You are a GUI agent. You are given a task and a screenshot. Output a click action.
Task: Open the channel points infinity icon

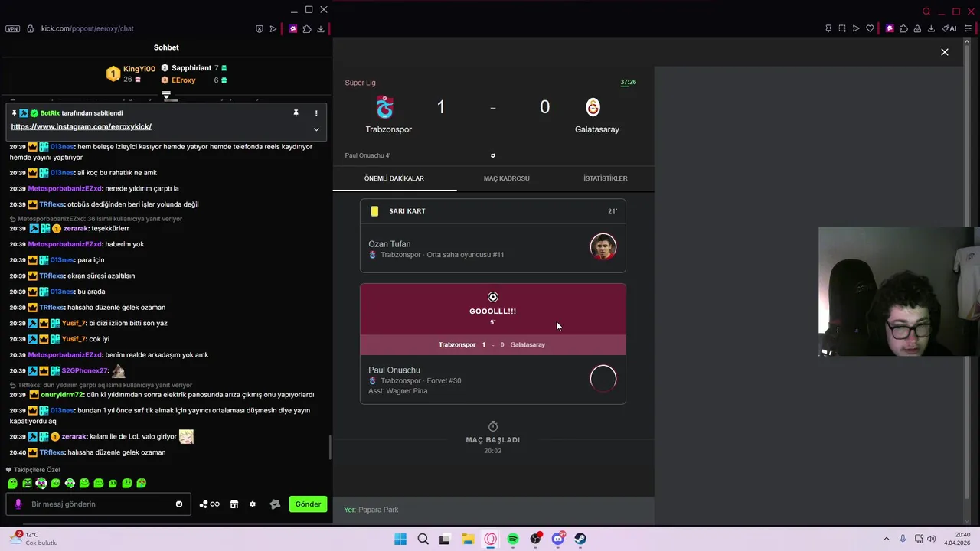pos(210,504)
